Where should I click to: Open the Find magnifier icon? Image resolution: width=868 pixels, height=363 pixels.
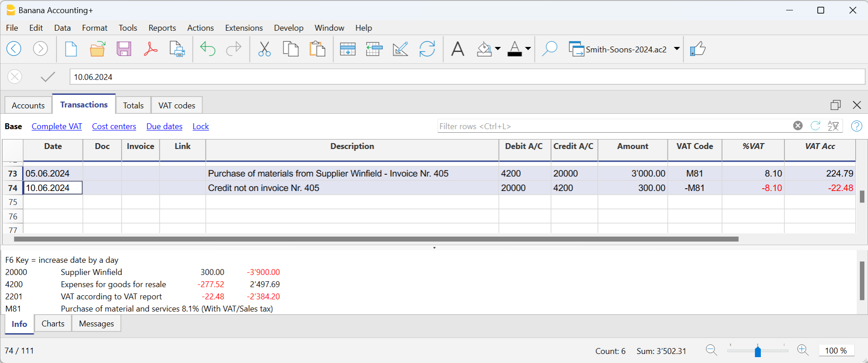pyautogui.click(x=549, y=49)
